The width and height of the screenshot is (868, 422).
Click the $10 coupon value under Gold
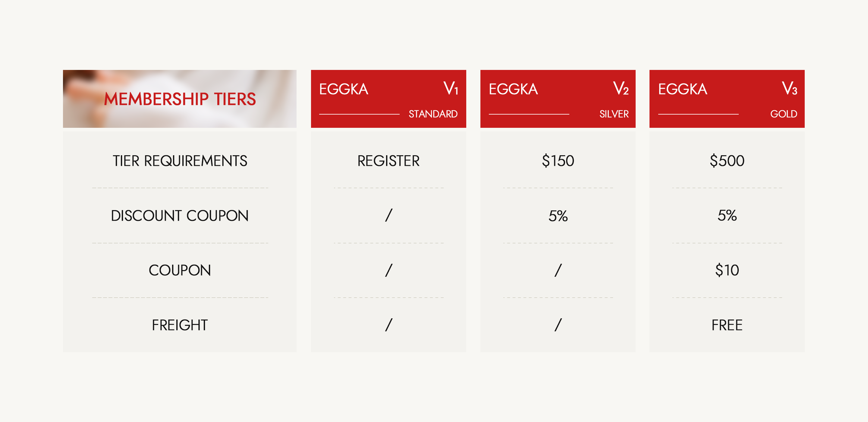[727, 270]
